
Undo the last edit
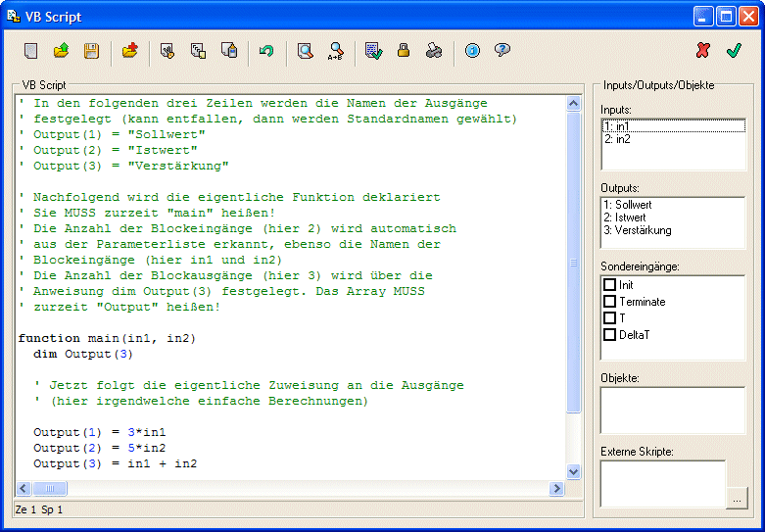click(266, 51)
